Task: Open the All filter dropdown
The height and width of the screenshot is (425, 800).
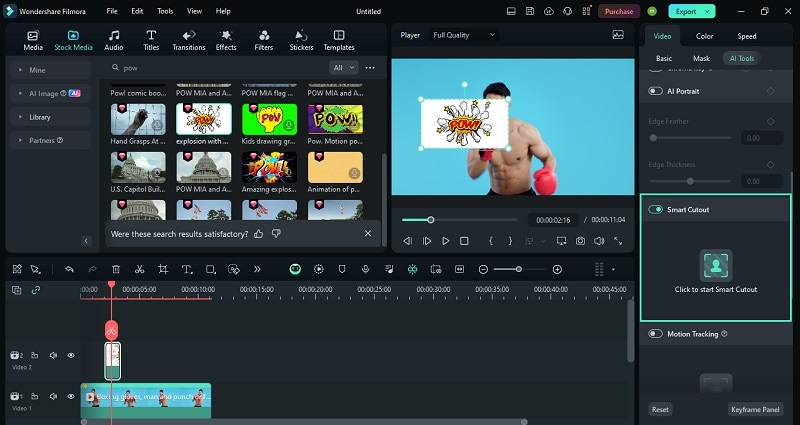Action: point(343,67)
